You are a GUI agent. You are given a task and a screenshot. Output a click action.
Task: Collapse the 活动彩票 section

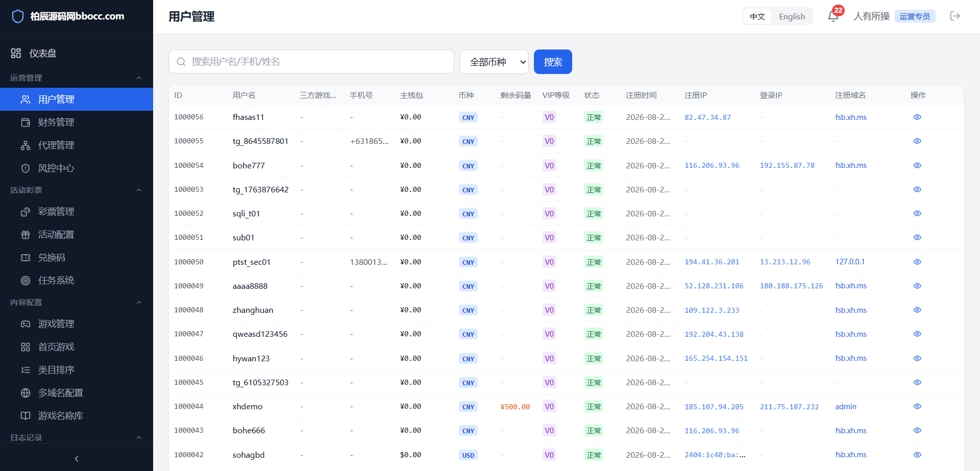(139, 190)
